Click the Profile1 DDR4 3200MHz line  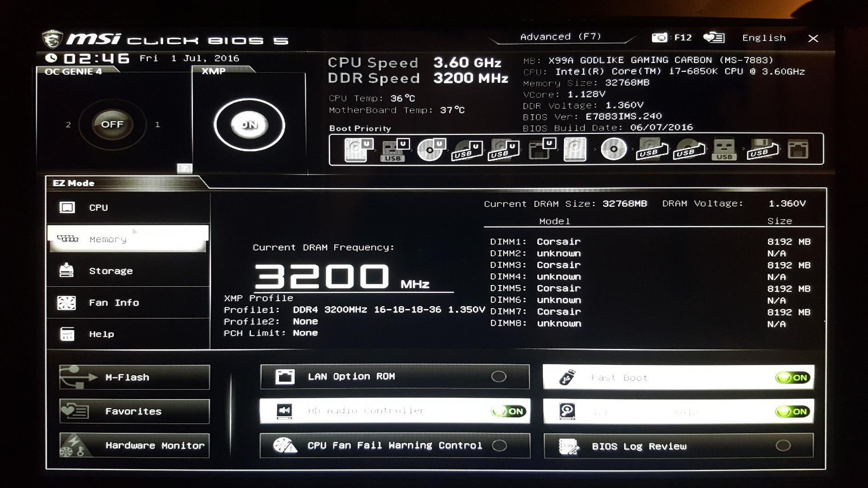coord(355,310)
